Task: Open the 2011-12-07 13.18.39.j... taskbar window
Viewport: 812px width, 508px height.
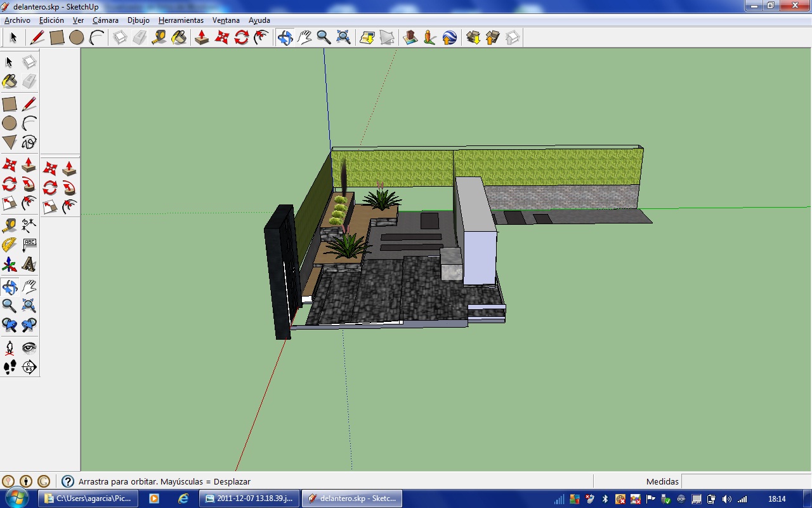Action: pos(248,498)
